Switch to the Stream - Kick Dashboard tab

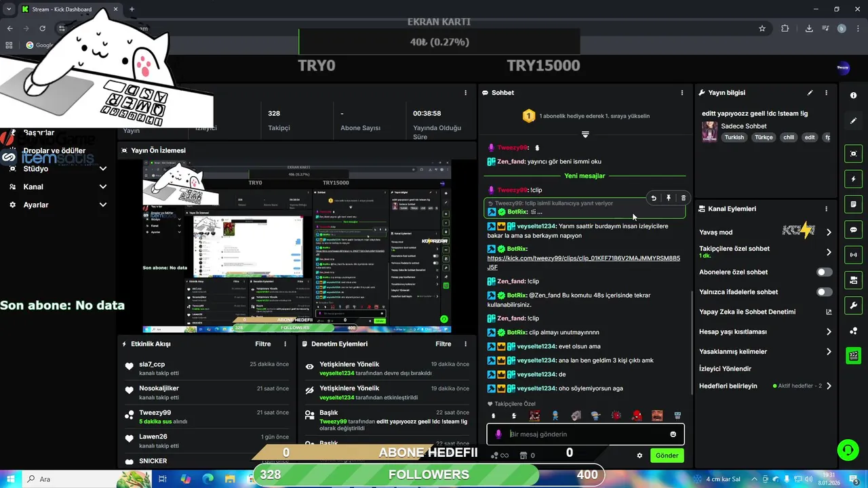click(70, 9)
